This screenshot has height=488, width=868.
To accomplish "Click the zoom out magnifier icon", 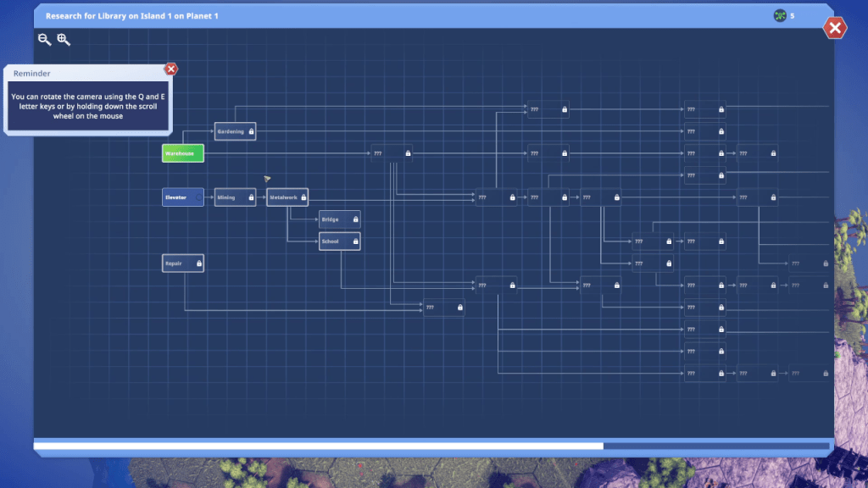I will 44,40.
